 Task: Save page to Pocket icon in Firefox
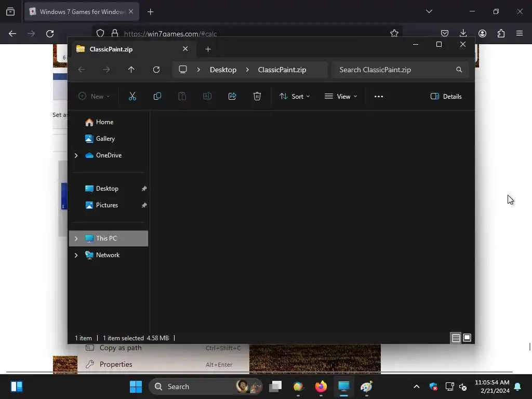[x=445, y=33]
